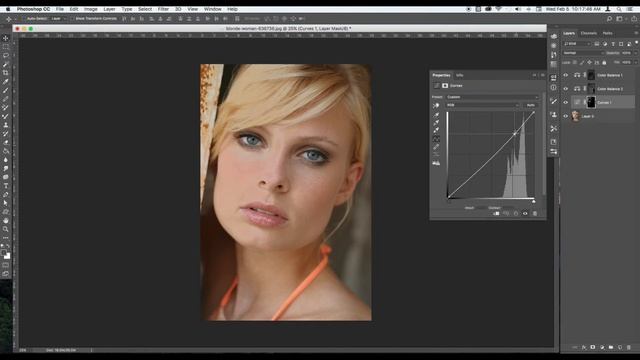Screen dimensions: 640x360
Task: Open the search icon in options bar
Action: click(x=609, y=19)
